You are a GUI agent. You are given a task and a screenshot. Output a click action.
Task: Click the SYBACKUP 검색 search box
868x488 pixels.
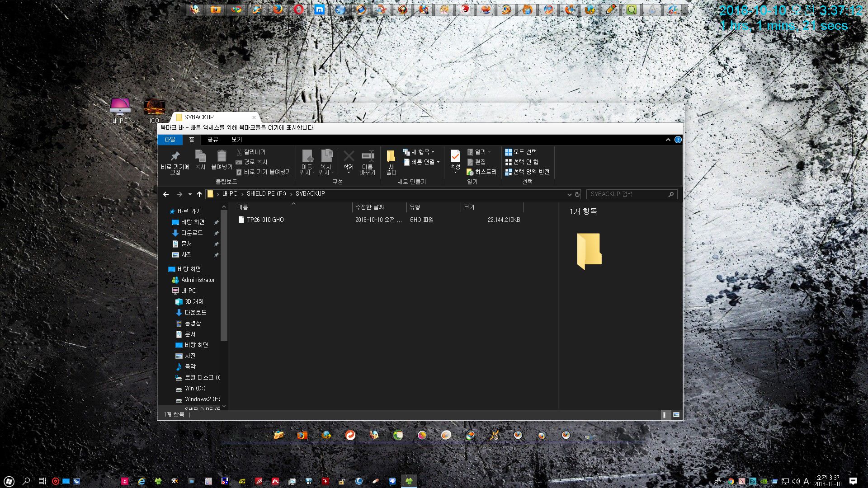[632, 194]
